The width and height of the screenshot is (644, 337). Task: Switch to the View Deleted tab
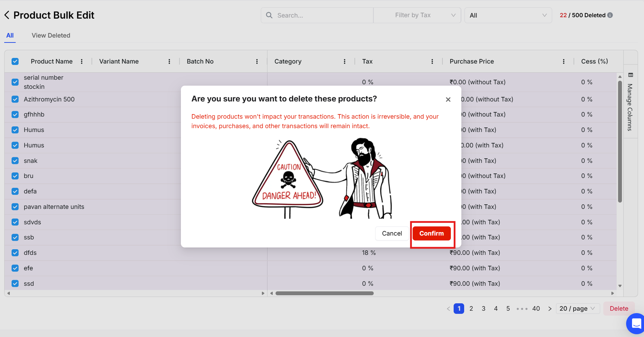[51, 35]
